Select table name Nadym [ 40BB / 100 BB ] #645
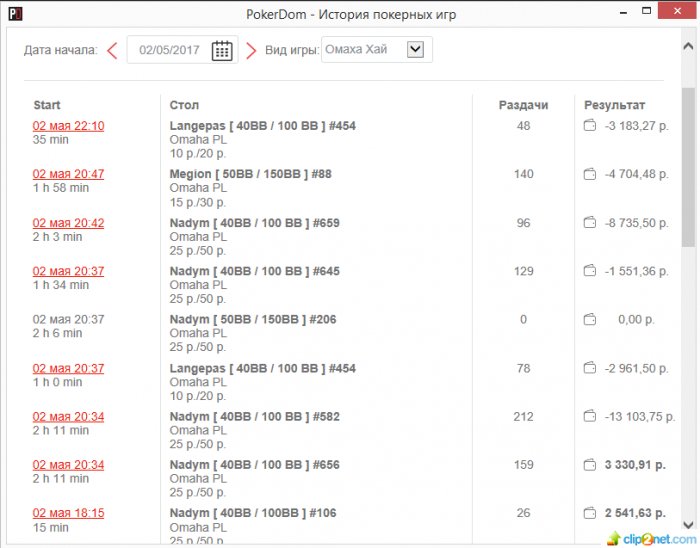 254,271
